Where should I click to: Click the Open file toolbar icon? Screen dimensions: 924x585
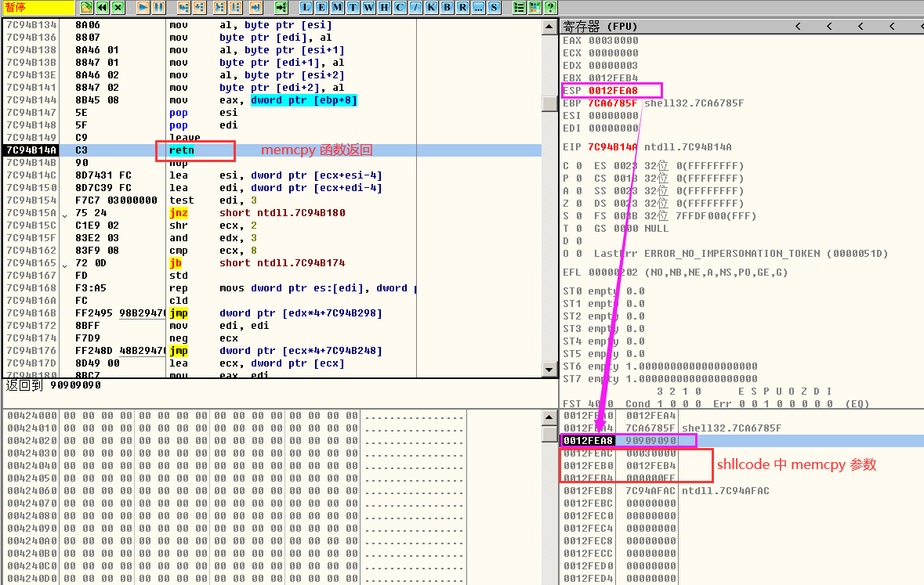click(86, 7)
